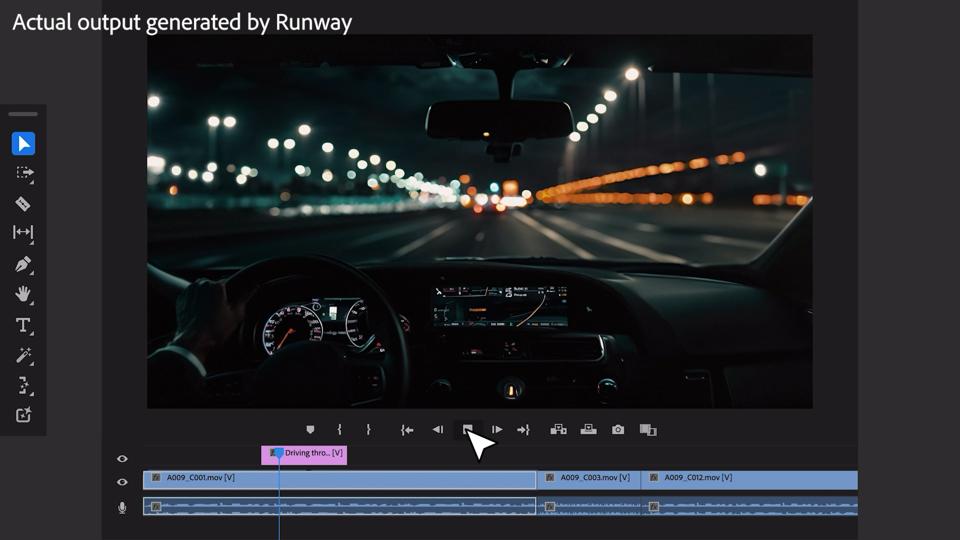Screen dimensions: 960x540
Task: Step back one frame
Action: [437, 430]
